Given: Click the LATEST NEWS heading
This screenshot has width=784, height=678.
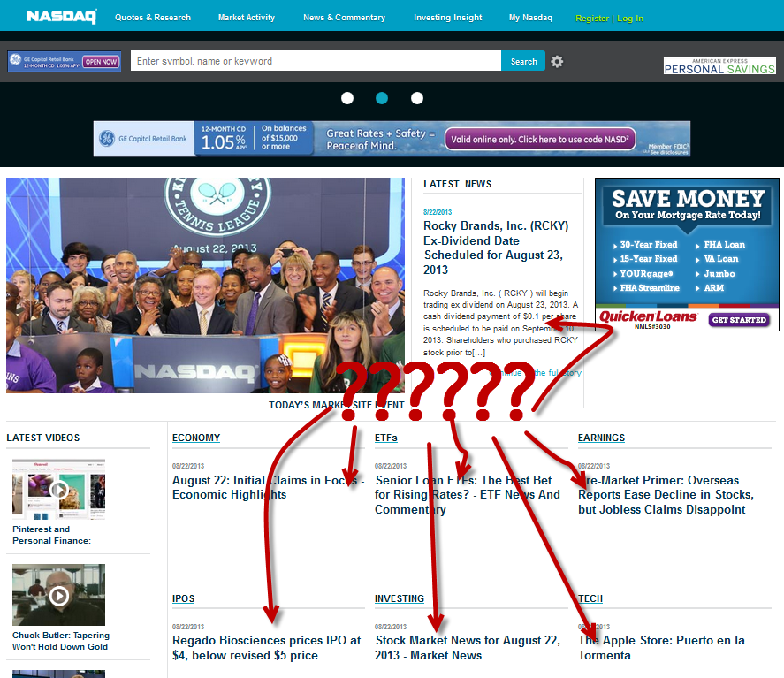Looking at the screenshot, I should point(458,184).
